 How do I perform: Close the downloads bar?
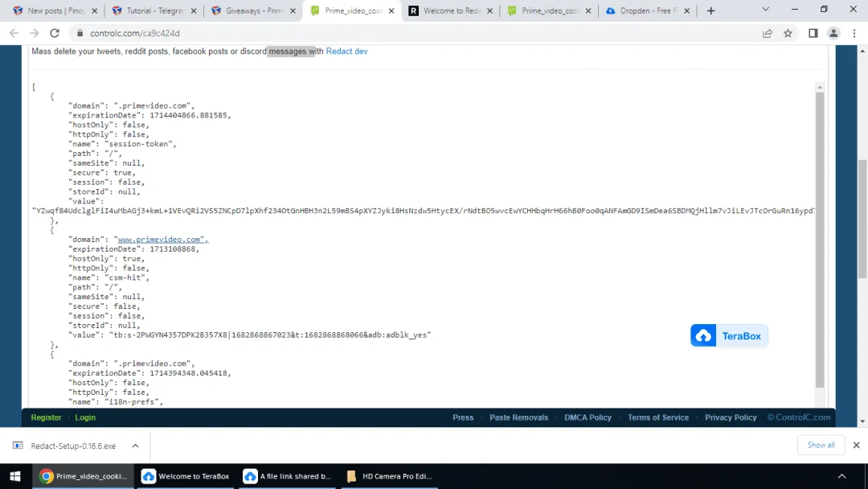(x=856, y=445)
